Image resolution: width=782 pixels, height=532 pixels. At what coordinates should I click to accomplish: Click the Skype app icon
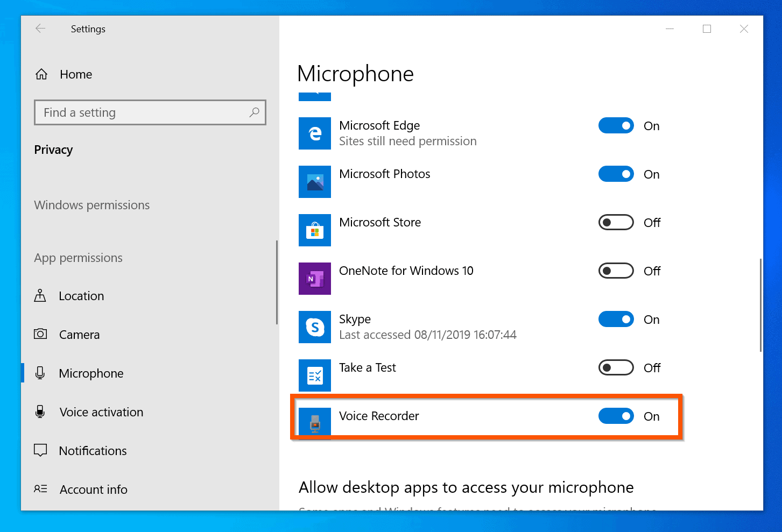(x=315, y=327)
